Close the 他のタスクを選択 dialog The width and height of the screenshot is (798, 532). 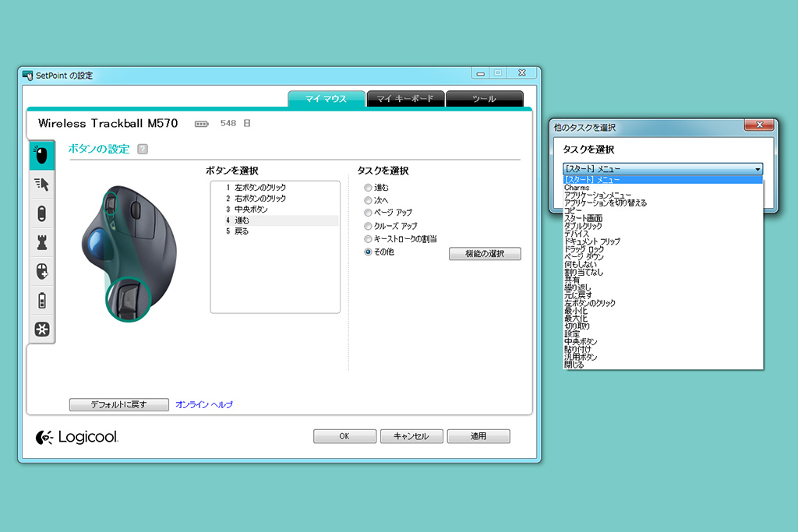coord(759,125)
